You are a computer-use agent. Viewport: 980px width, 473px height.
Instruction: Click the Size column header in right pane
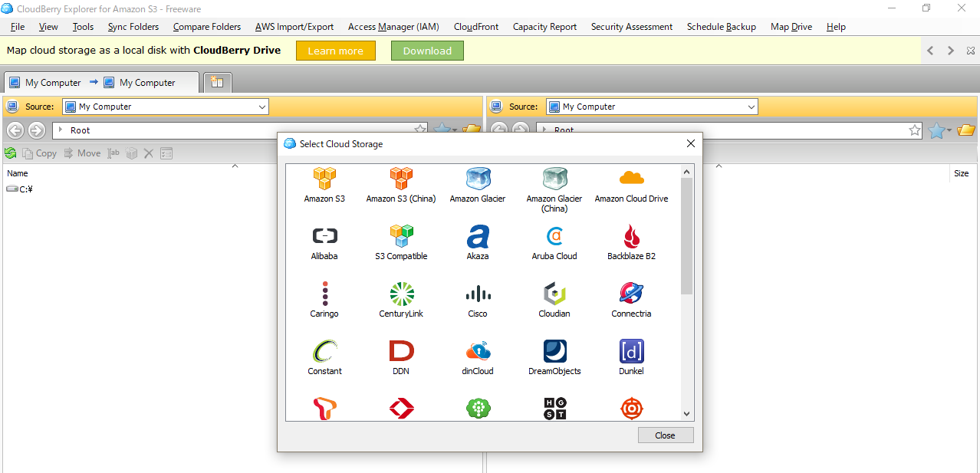coord(961,174)
